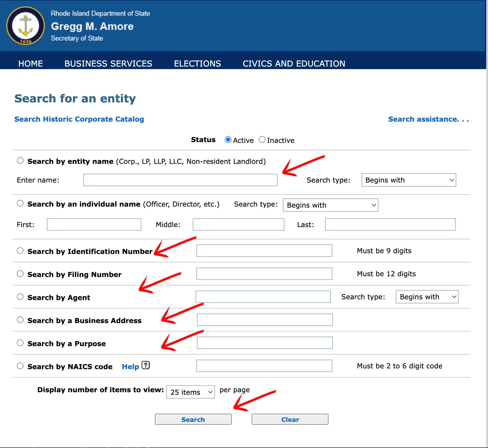Select the Active status radio button
The height and width of the screenshot is (448, 488).
[228, 140]
